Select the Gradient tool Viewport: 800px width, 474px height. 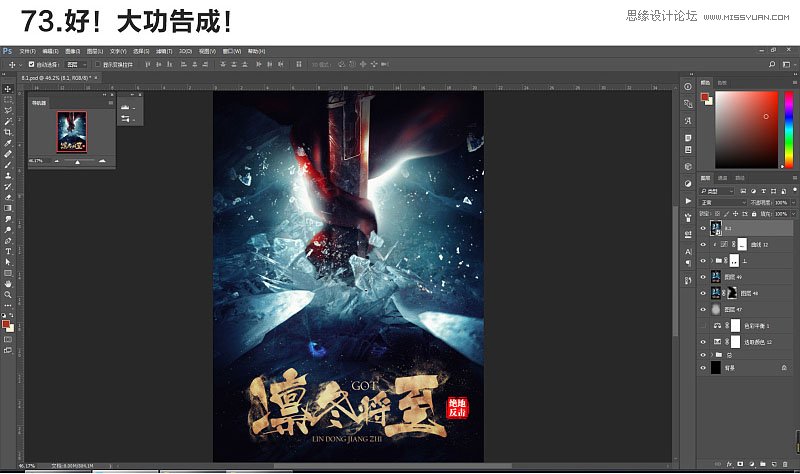8,208
